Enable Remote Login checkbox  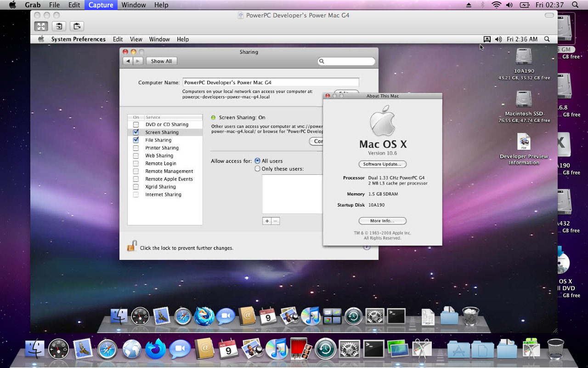coord(136,164)
